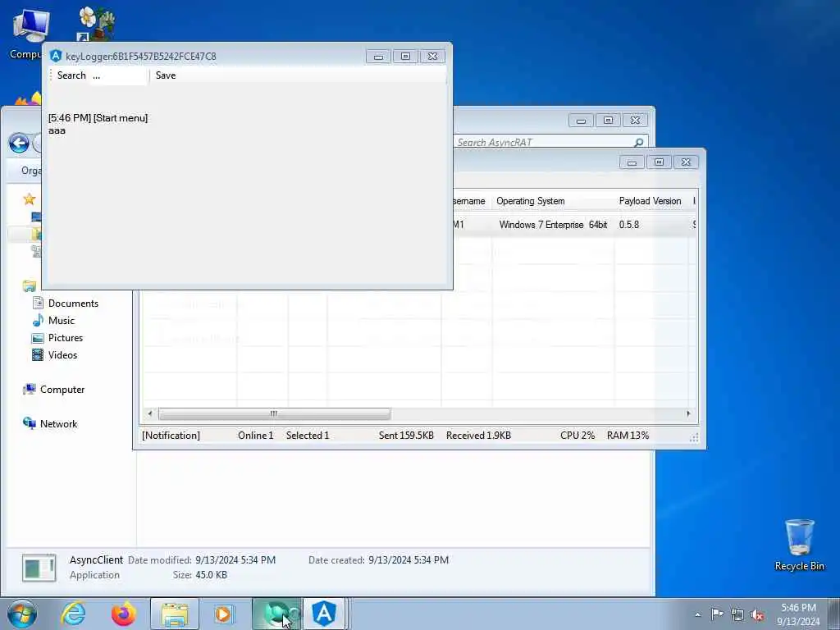840x630 pixels.
Task: Click "CPU 2%" status entry
Action: coord(577,436)
